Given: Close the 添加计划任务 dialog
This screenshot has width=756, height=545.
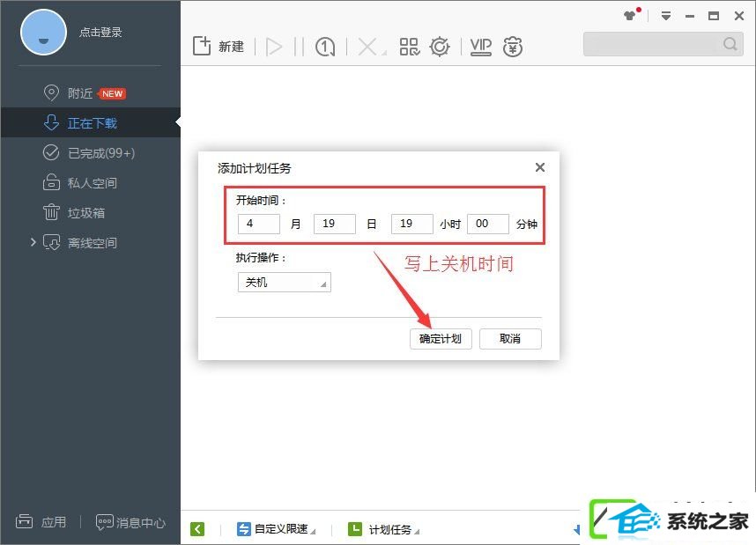Looking at the screenshot, I should (x=540, y=167).
